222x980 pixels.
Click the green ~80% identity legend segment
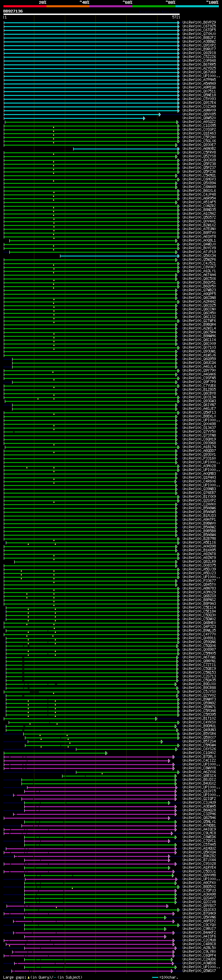click(x=154, y=6)
